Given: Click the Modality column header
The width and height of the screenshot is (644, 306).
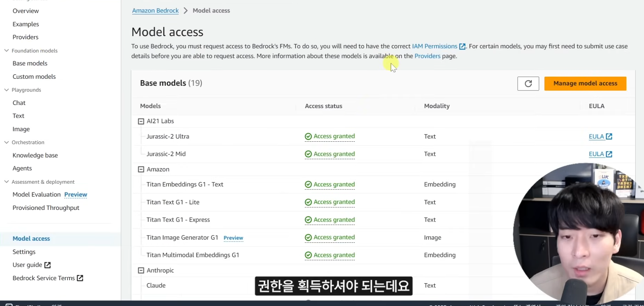Looking at the screenshot, I should (437, 106).
